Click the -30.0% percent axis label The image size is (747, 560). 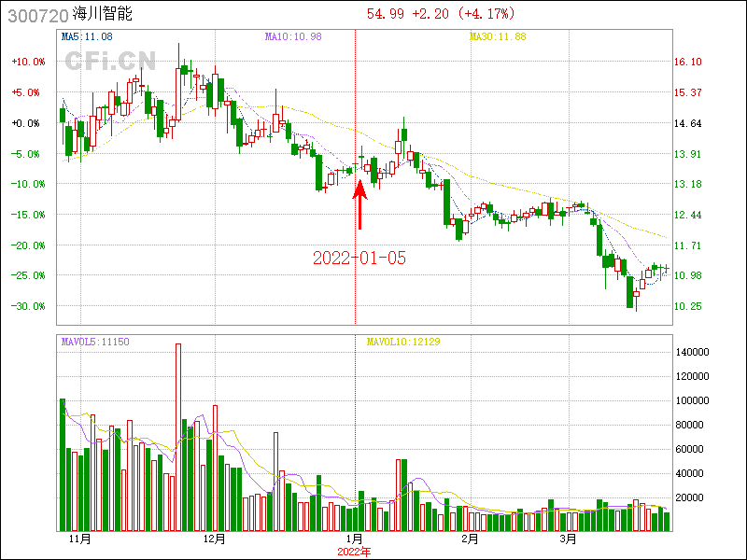(28, 306)
